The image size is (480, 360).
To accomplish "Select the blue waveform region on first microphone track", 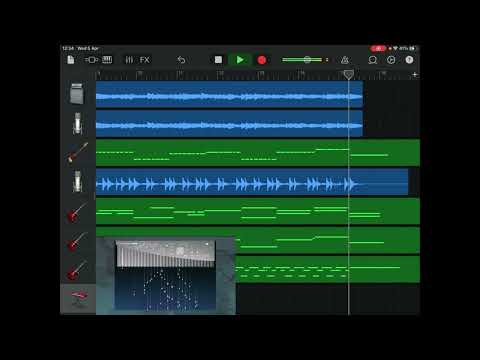I will point(229,124).
